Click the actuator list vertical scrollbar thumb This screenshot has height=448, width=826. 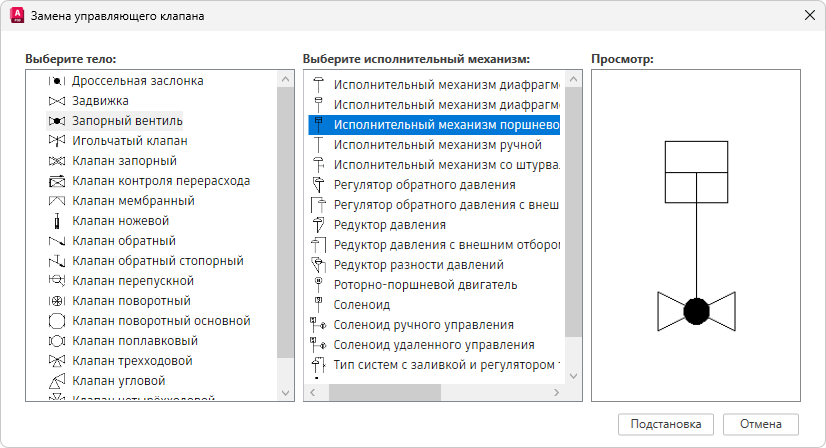pos(573,212)
